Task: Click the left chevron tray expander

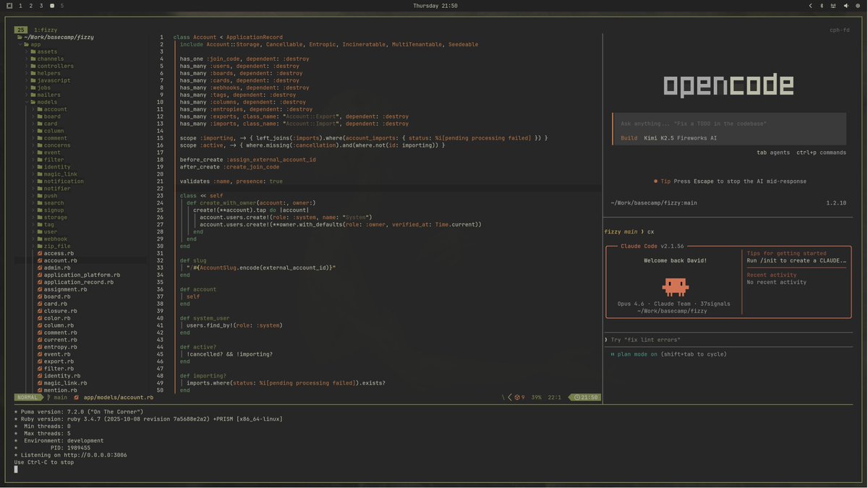Action: coord(810,6)
